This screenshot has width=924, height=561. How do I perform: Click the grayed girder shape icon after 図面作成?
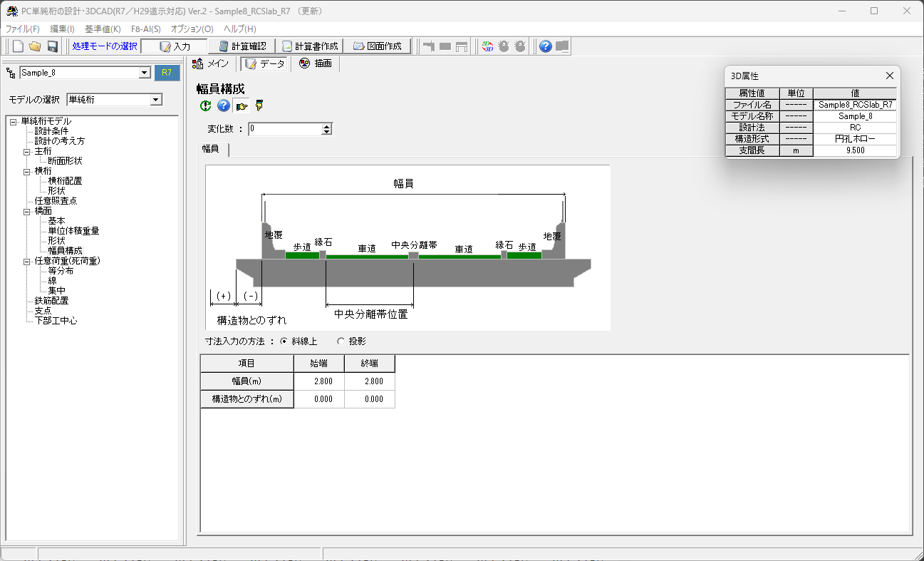[x=429, y=46]
